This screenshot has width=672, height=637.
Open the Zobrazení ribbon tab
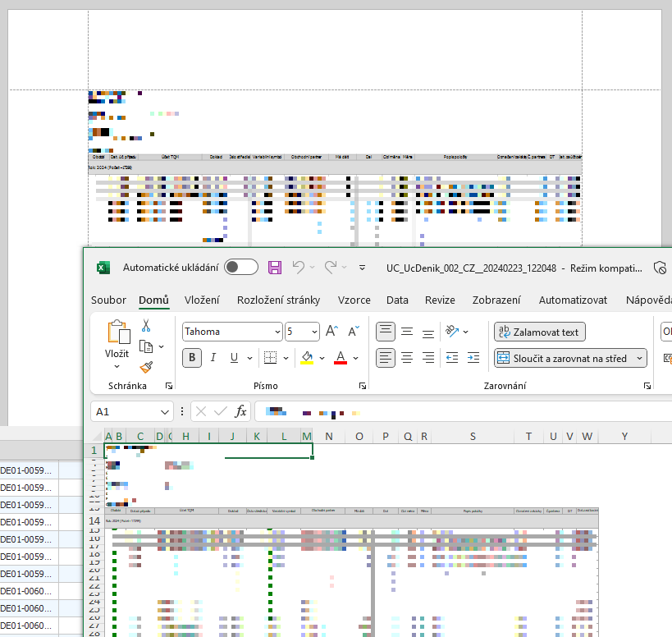tap(496, 300)
